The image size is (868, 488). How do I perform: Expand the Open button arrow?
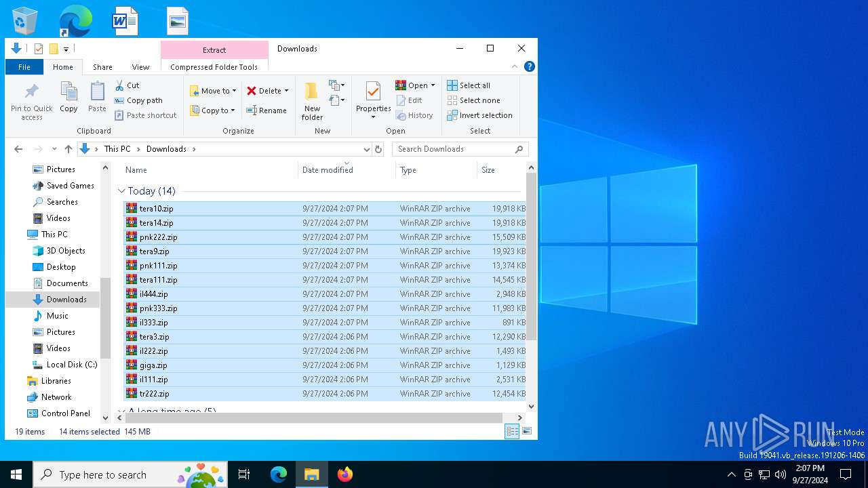click(433, 85)
